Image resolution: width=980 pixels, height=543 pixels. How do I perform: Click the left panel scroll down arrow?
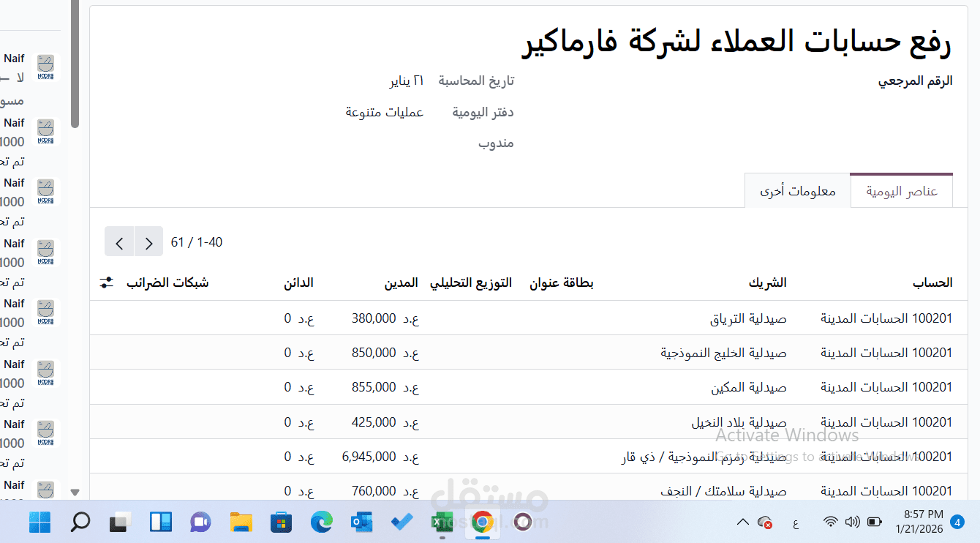(75, 493)
